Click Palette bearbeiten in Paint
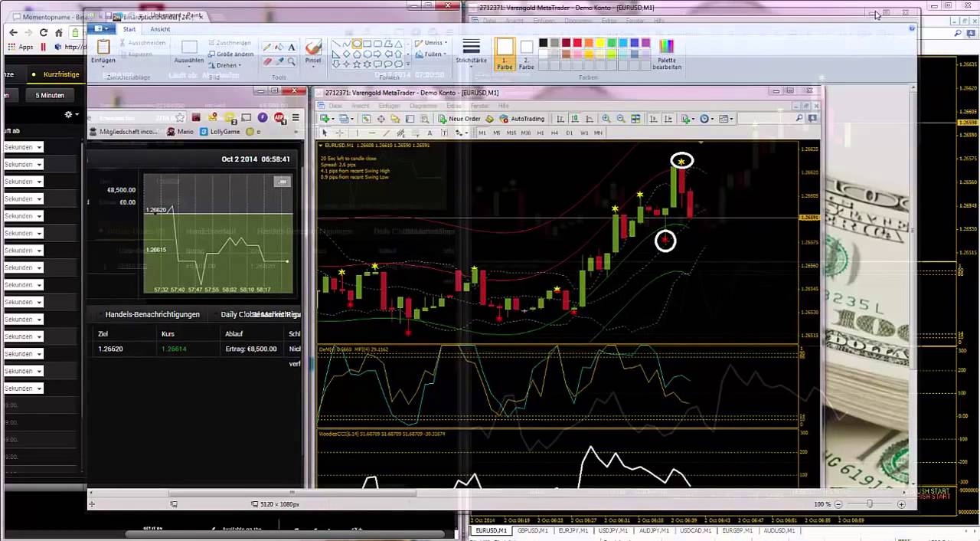The width and height of the screenshot is (980, 541). point(666,54)
